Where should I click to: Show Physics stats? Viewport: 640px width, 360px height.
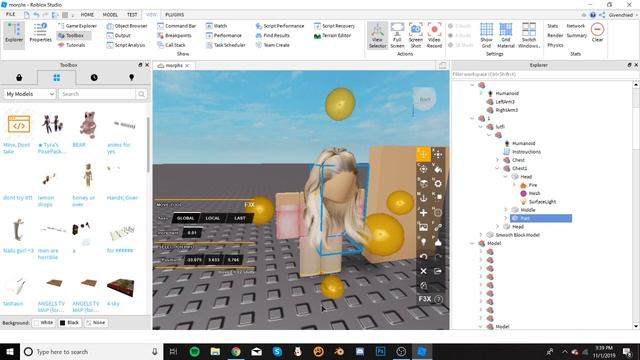pos(555,45)
